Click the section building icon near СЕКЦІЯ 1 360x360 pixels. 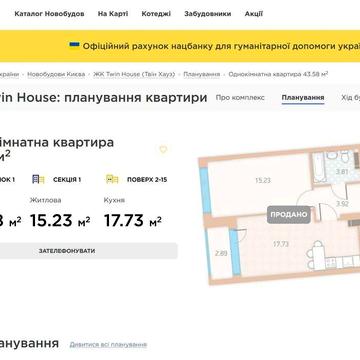click(x=38, y=180)
